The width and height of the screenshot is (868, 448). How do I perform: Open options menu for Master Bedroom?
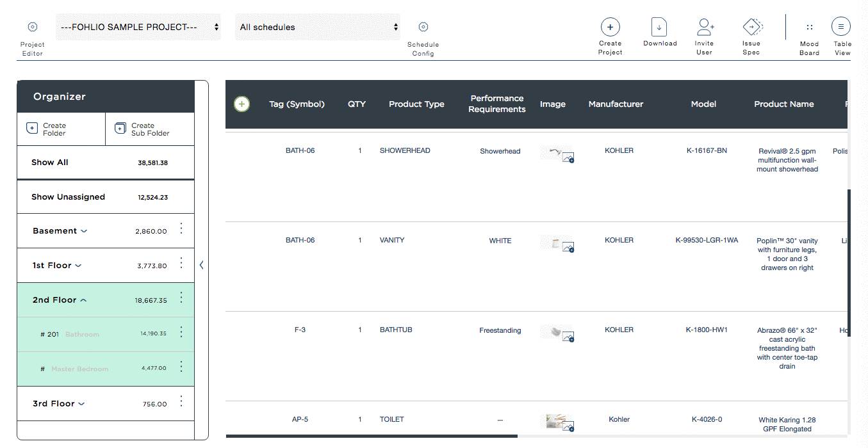[x=181, y=367]
